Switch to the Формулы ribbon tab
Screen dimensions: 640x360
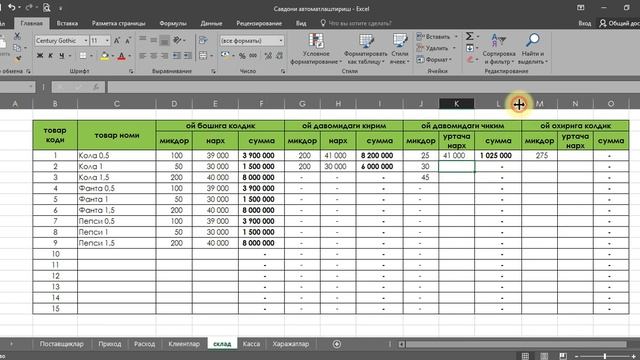173,23
